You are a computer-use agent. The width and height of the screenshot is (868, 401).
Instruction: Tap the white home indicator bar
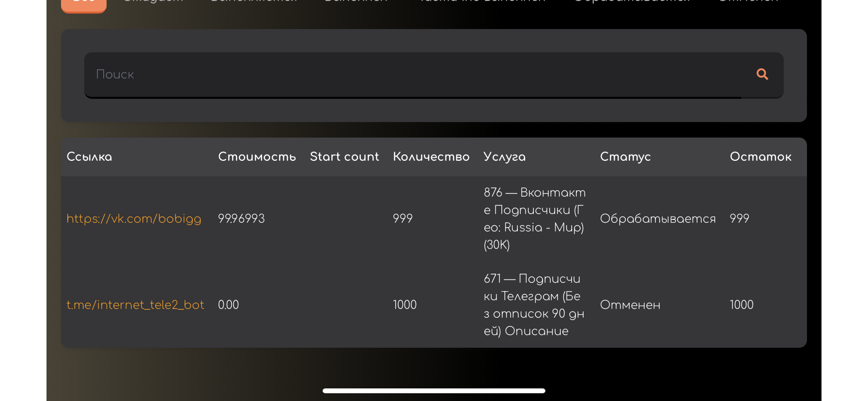[434, 391]
